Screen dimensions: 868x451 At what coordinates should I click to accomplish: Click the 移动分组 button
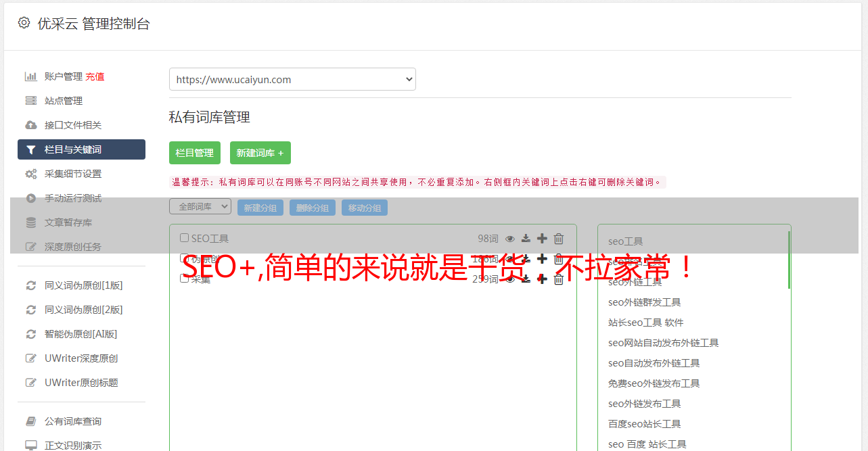click(x=365, y=208)
